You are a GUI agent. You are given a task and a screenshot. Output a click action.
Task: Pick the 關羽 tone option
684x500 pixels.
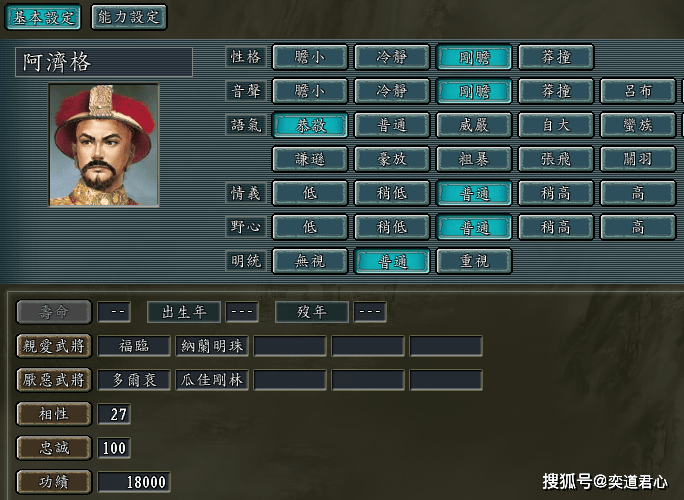pyautogui.click(x=638, y=159)
